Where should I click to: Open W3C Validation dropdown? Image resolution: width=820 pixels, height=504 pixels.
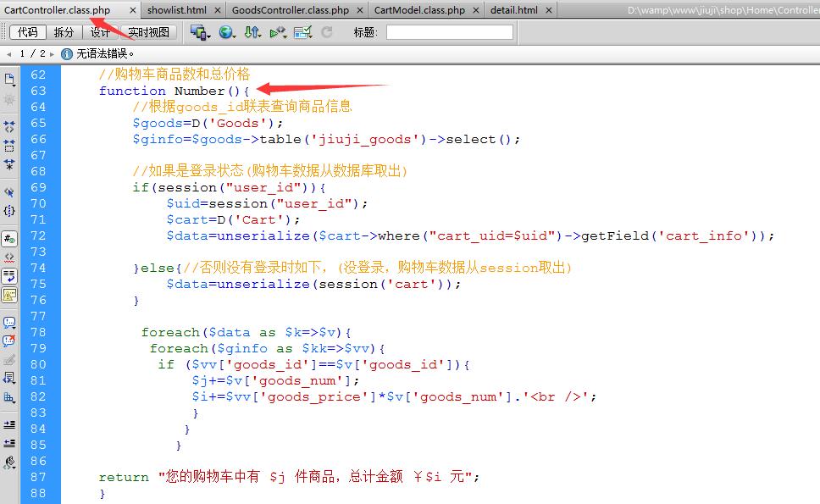278,32
